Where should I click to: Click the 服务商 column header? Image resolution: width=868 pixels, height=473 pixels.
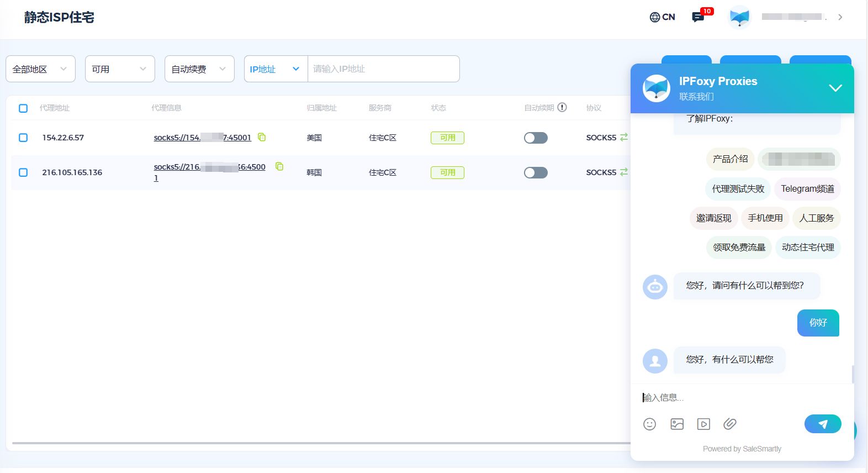click(380, 108)
